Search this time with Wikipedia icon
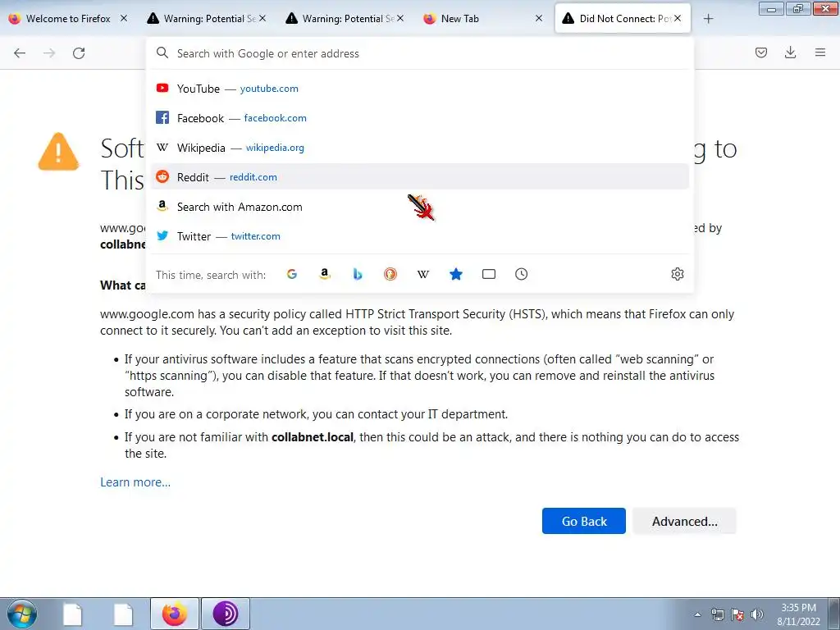This screenshot has width=840, height=630. [423, 274]
